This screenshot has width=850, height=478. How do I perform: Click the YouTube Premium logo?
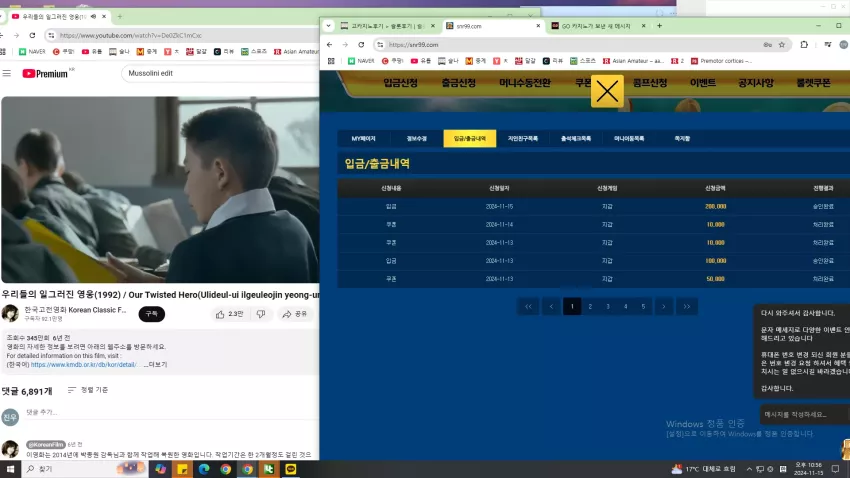click(x=48, y=73)
